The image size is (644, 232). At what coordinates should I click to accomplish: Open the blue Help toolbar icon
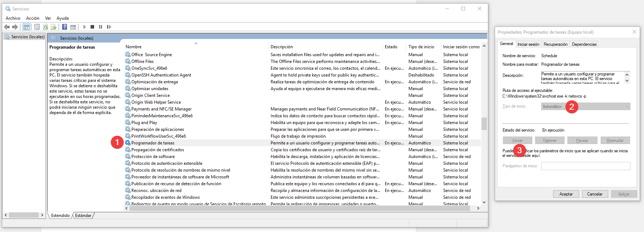pyautogui.click(x=64, y=27)
